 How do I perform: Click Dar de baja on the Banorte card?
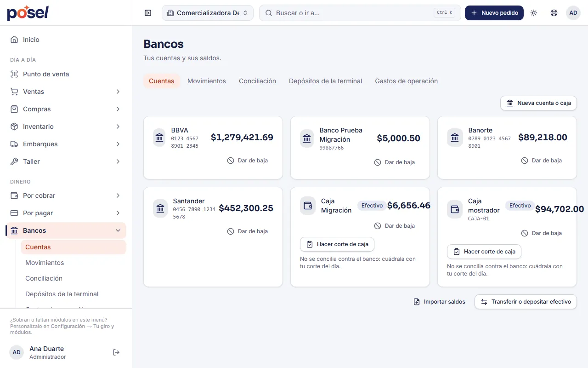pyautogui.click(x=542, y=161)
